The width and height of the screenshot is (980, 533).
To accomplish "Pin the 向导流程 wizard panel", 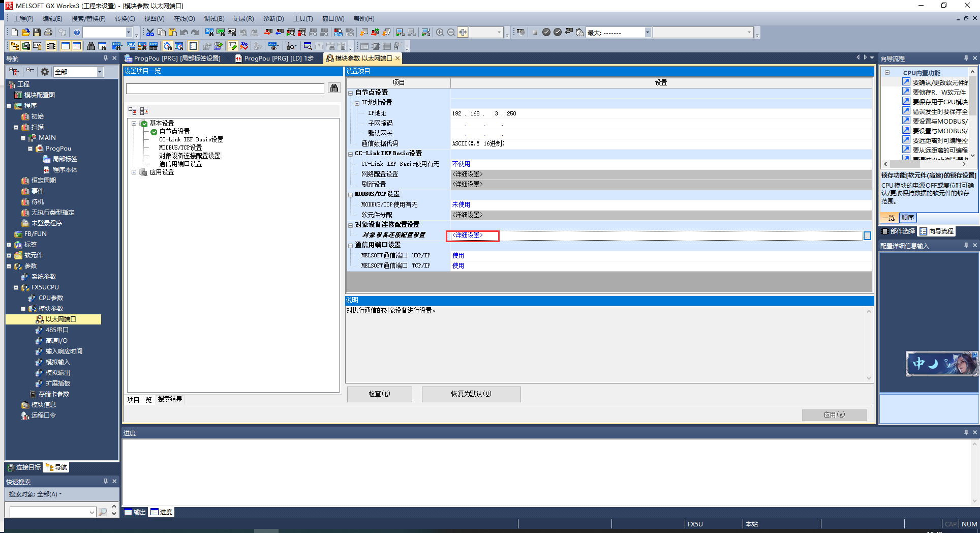I will coord(966,58).
